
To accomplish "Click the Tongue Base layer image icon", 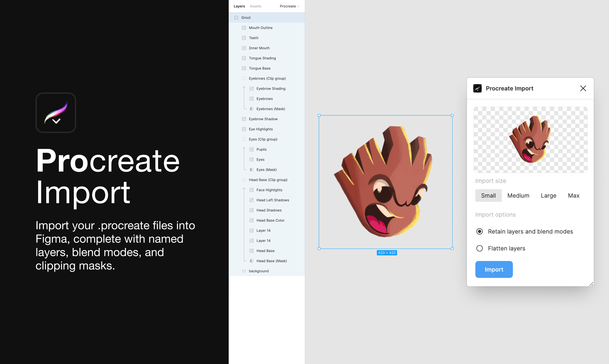I will point(244,68).
